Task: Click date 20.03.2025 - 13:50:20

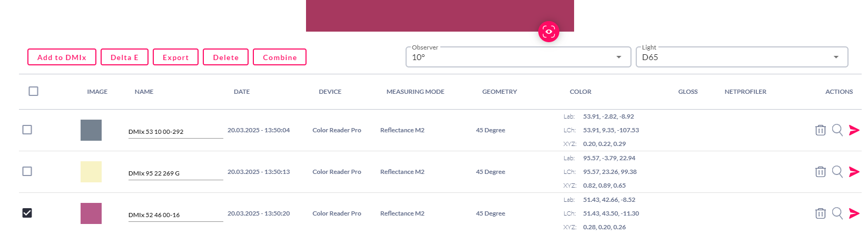Action: (x=259, y=213)
